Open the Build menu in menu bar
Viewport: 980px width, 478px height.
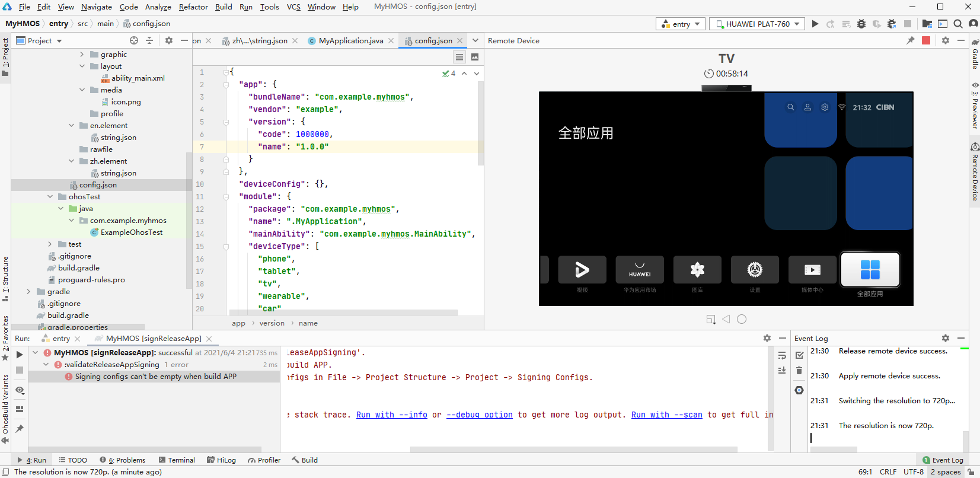(224, 7)
